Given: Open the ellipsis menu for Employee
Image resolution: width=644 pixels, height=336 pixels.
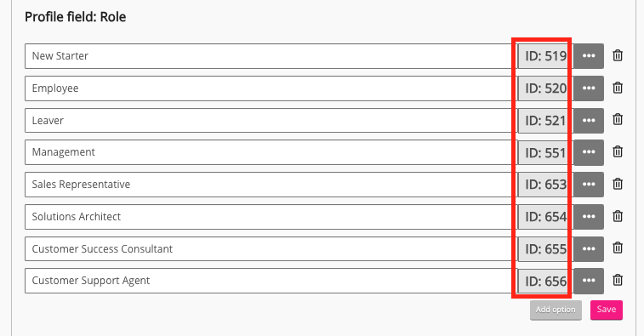Looking at the screenshot, I should pyautogui.click(x=589, y=88).
